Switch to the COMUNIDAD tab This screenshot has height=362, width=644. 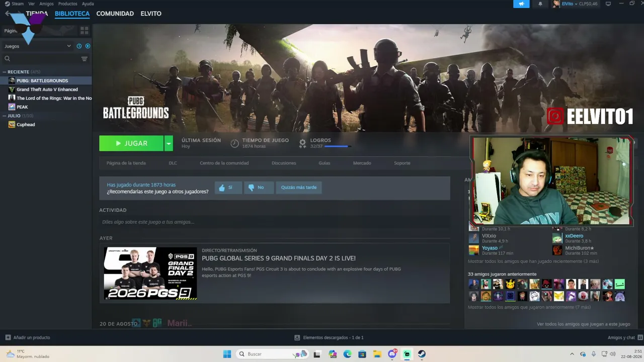tap(115, 14)
